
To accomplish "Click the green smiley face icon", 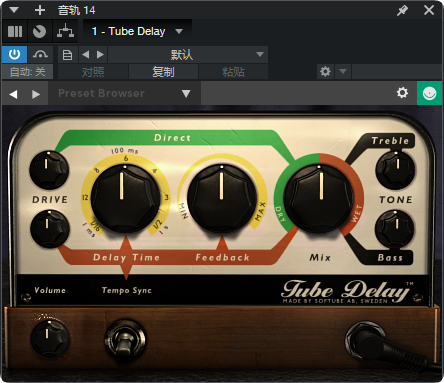I will [429, 93].
